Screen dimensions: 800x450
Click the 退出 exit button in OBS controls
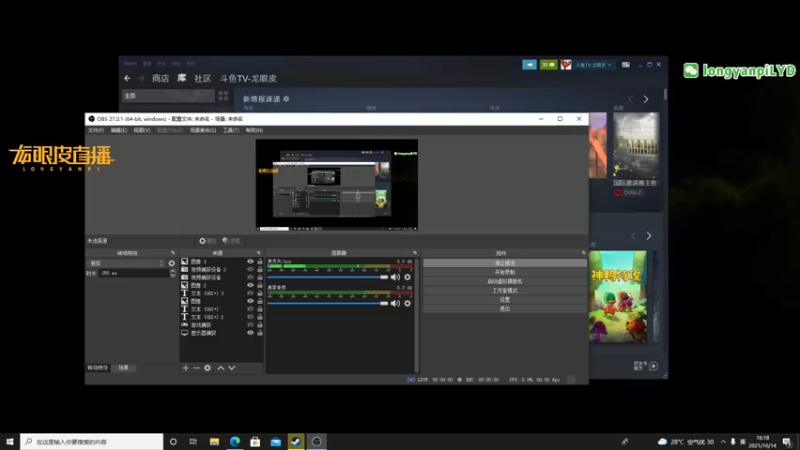pyautogui.click(x=505, y=309)
